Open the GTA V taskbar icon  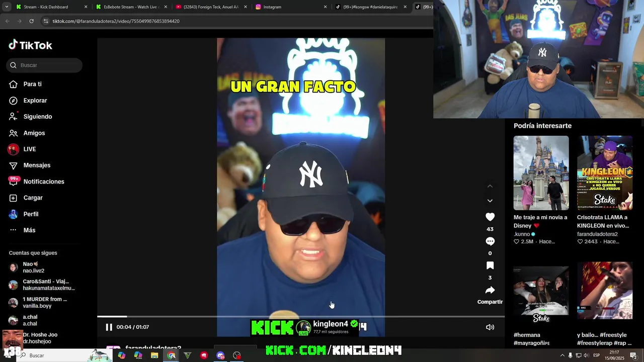188,355
